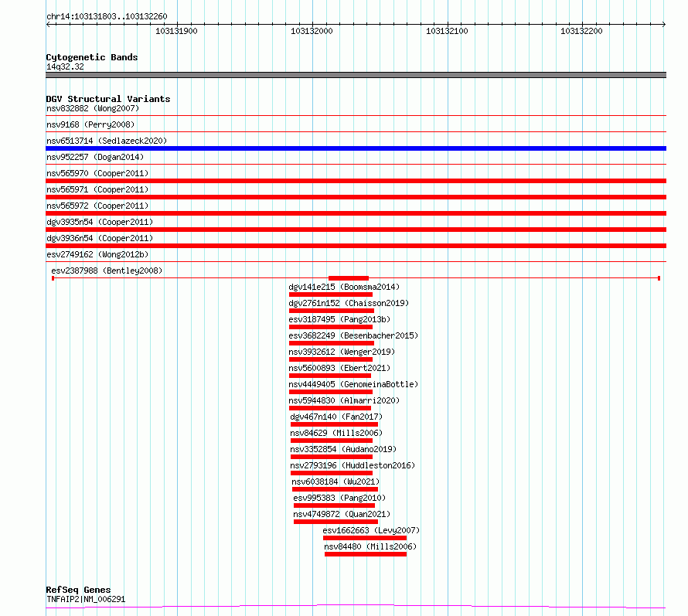Select the 14q32.32 band label
688x616 pixels.
coord(65,66)
